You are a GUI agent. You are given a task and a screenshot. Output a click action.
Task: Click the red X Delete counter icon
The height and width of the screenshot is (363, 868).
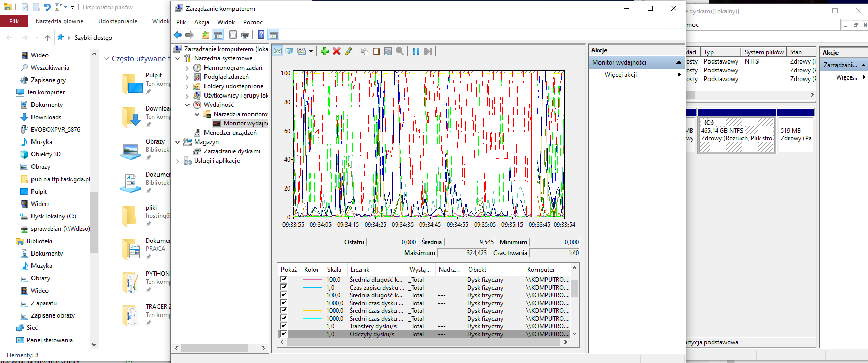pos(337,51)
